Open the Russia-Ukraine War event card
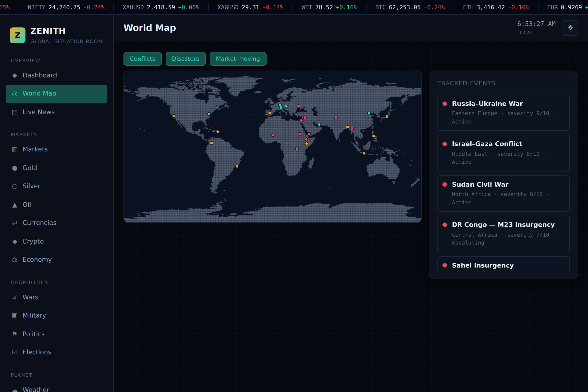Viewport: 588px width, 392px height. tap(503, 113)
